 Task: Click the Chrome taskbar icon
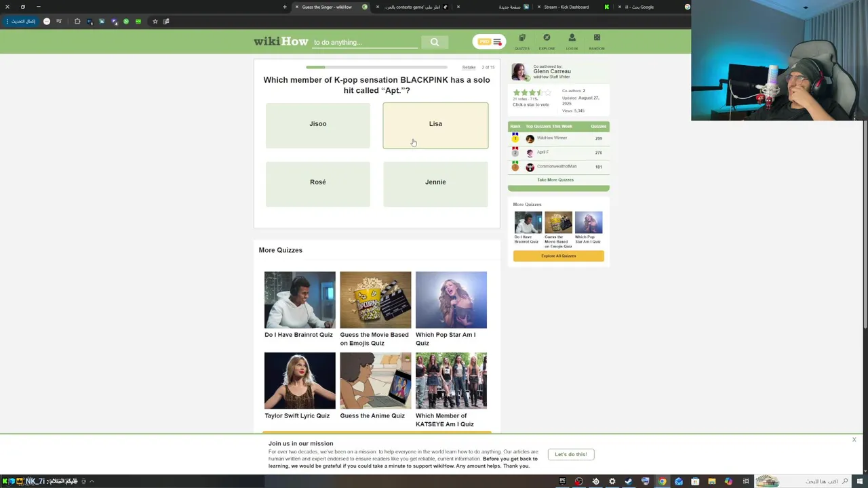[x=663, y=481]
